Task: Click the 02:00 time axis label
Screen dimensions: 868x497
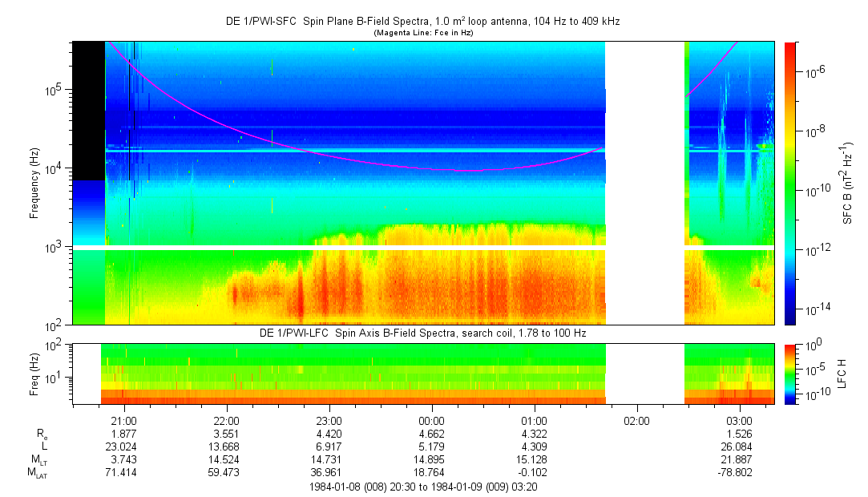Action: tap(636, 421)
